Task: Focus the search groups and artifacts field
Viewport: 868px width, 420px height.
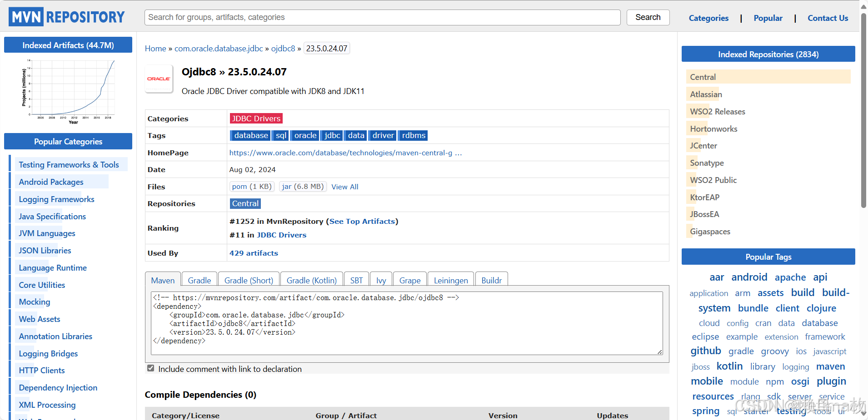Action: click(x=382, y=17)
